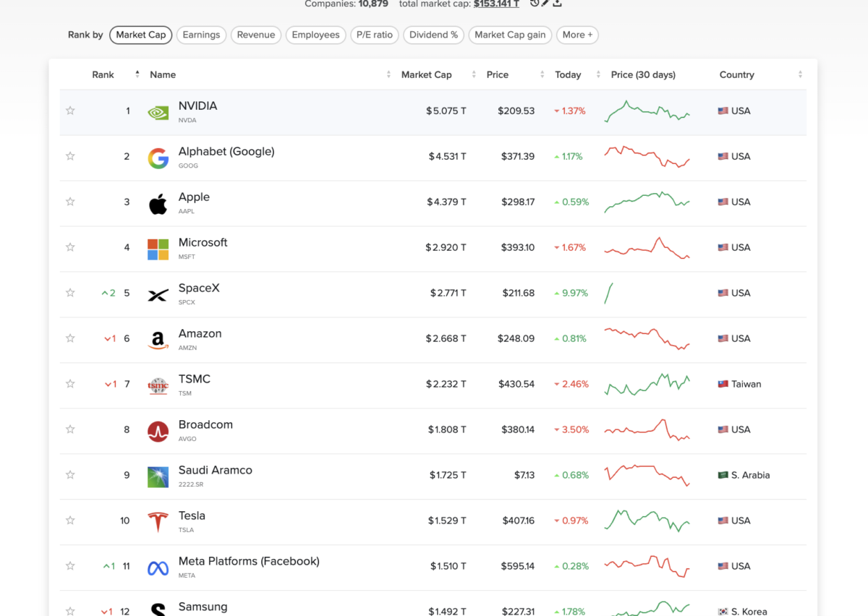Viewport: 868px width, 616px height.
Task: Sort by Price column sort arrows
Action: click(x=542, y=74)
